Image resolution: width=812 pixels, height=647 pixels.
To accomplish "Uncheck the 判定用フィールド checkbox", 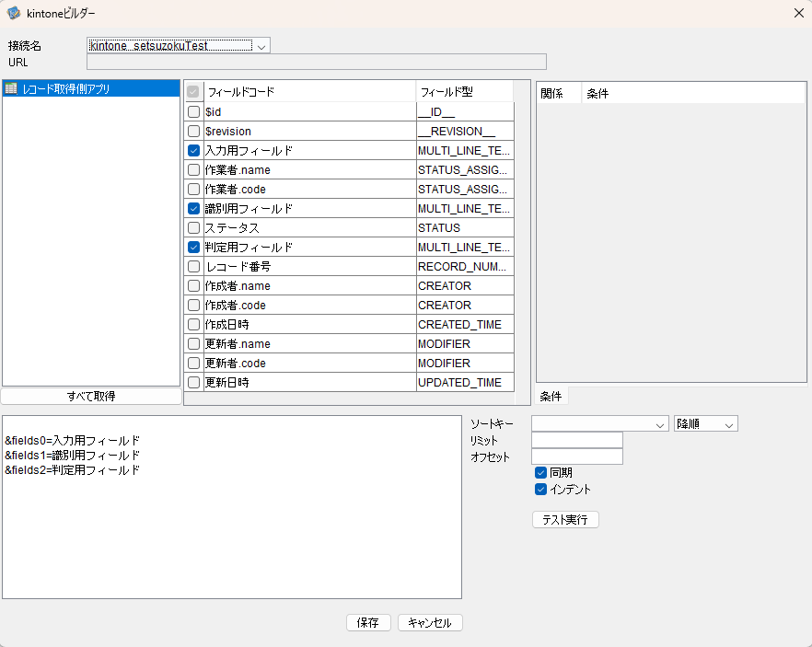I will [x=193, y=247].
